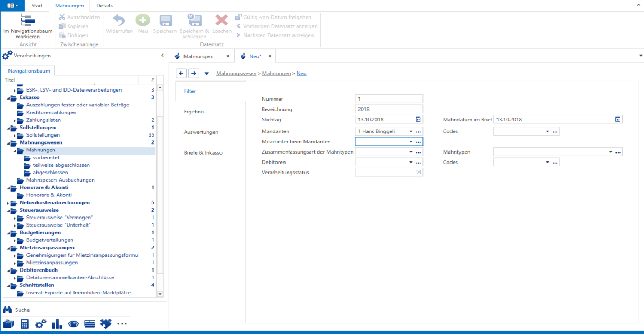Viewport: 644px width, 334px height.
Task: Create a record with the green Neu icon
Action: tap(143, 21)
